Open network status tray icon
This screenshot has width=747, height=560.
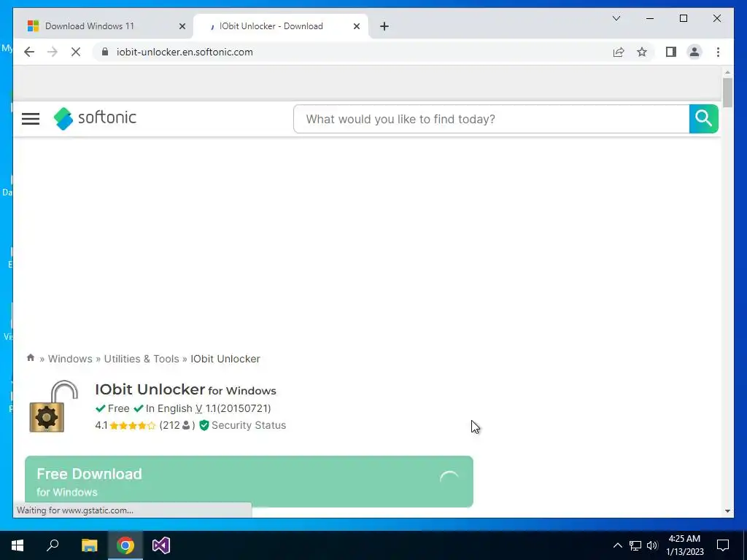[635, 545]
